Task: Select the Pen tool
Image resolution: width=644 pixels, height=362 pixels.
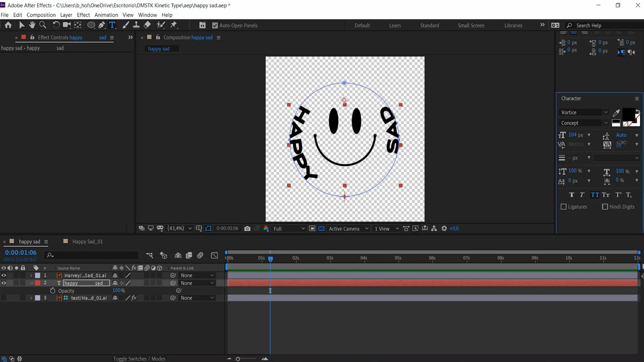Action: pyautogui.click(x=102, y=25)
